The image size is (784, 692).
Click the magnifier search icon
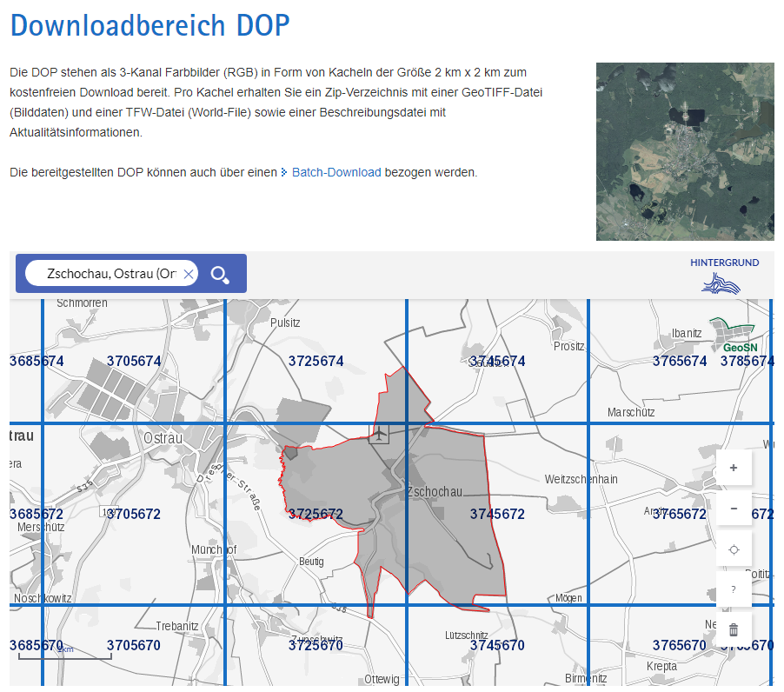tap(220, 275)
